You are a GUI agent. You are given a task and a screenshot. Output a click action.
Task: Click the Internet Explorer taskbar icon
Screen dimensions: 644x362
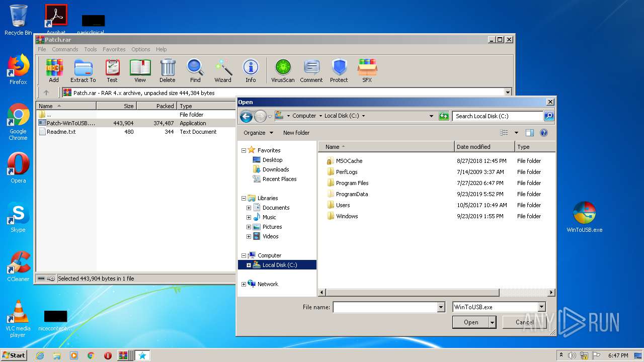click(40, 355)
